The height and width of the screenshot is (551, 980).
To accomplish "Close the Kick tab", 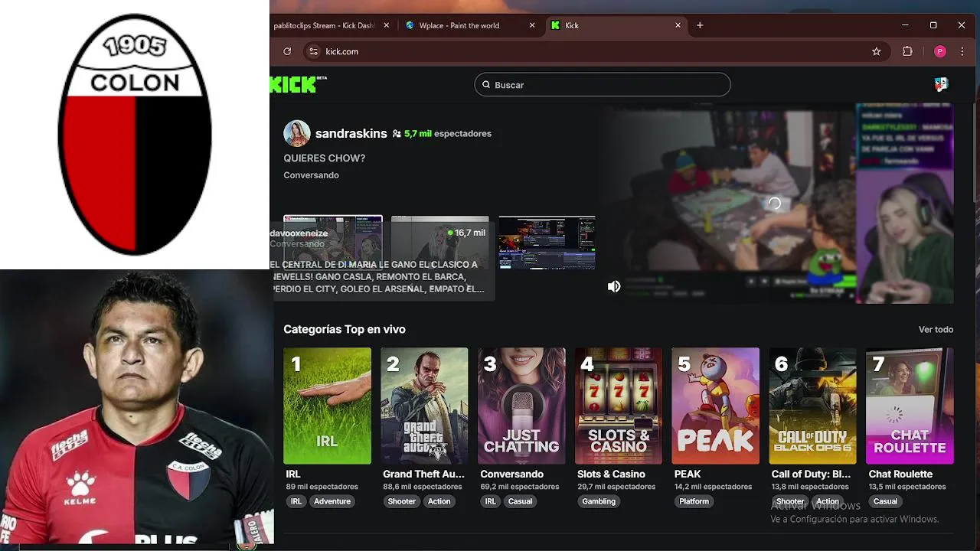I will point(678,25).
